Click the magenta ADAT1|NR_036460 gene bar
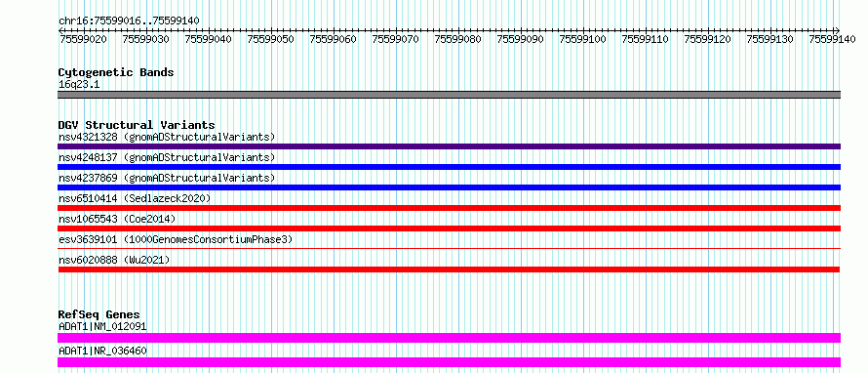This screenshot has width=868, height=373. 449,362
